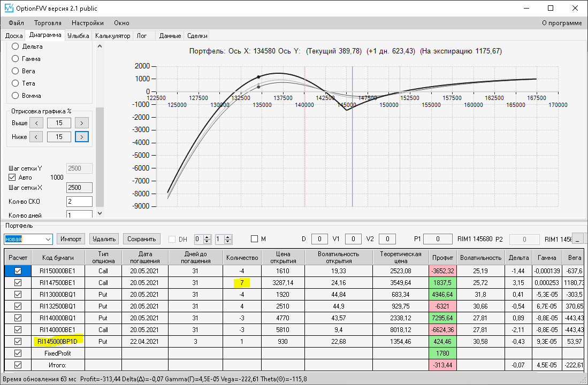588x385 pixels.
Task: Uncheck the RI147500BE1 row calculation checkbox
Action: (x=18, y=283)
